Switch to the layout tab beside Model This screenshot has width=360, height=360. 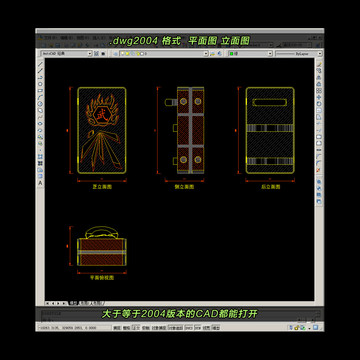91,303
